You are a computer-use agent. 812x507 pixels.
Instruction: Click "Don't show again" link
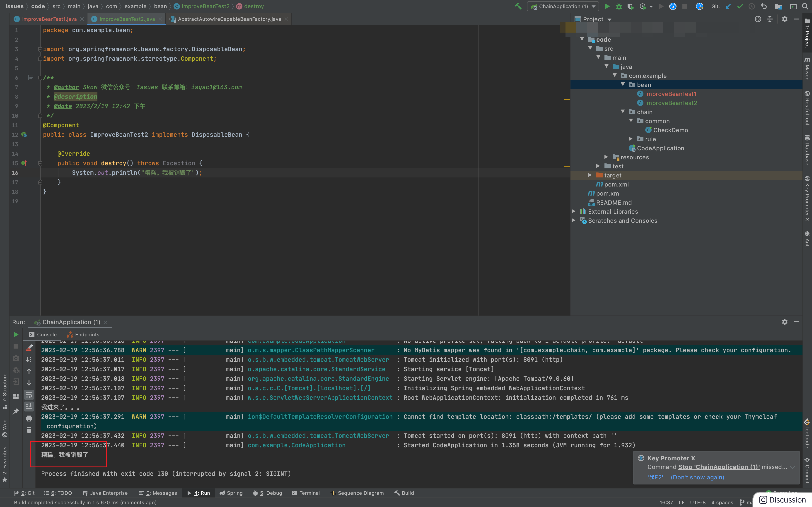click(697, 477)
